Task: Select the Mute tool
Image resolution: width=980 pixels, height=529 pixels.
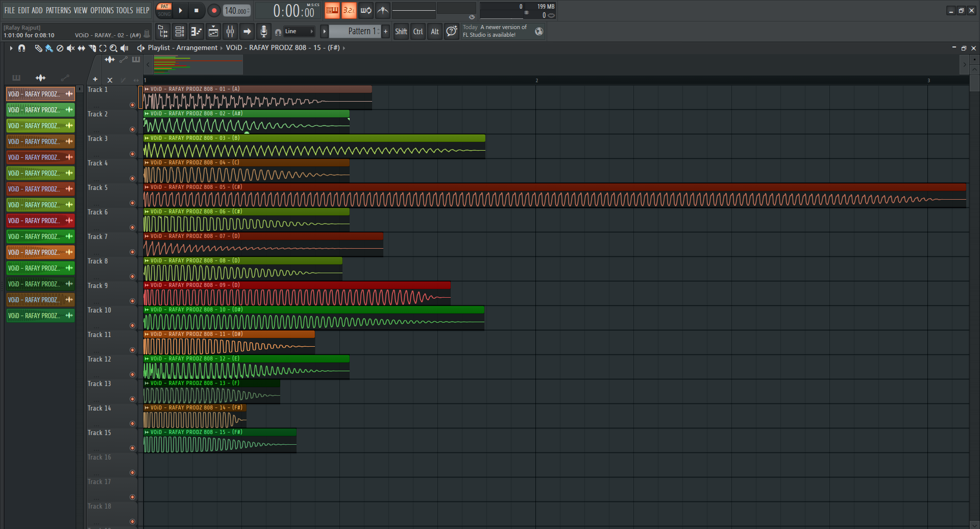Action: tap(71, 48)
